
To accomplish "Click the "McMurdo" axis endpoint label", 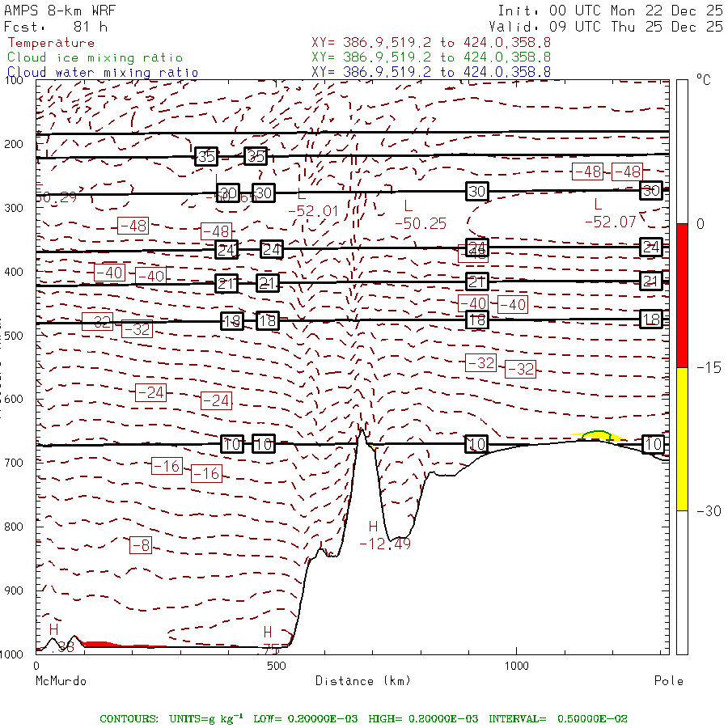I will pyautogui.click(x=61, y=681).
